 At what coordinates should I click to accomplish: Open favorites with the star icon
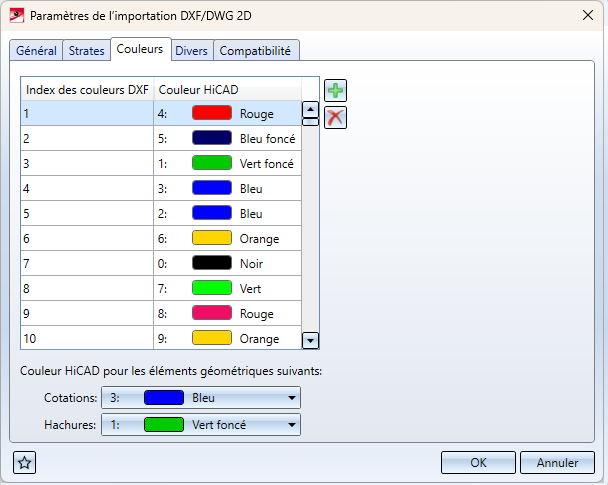[24, 463]
